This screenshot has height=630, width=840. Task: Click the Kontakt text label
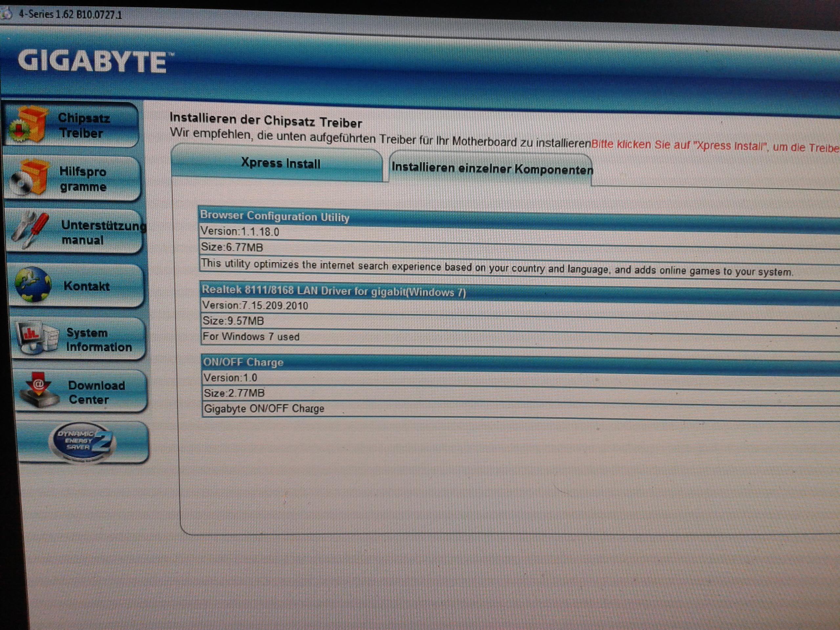coord(87,286)
